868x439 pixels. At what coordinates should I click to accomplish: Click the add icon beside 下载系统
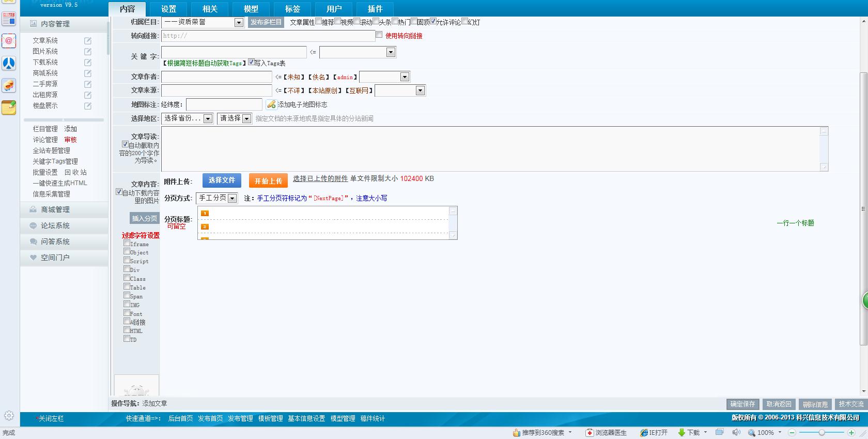88,62
